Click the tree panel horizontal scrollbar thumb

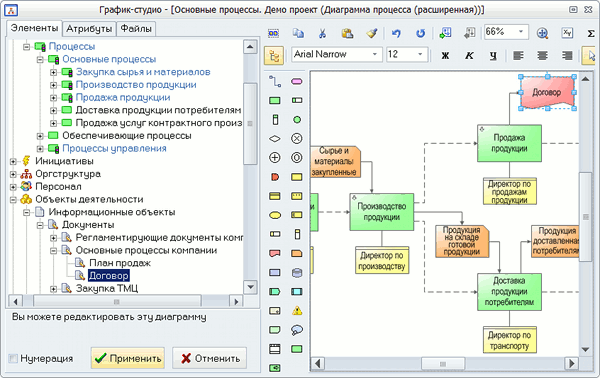tap(117, 302)
